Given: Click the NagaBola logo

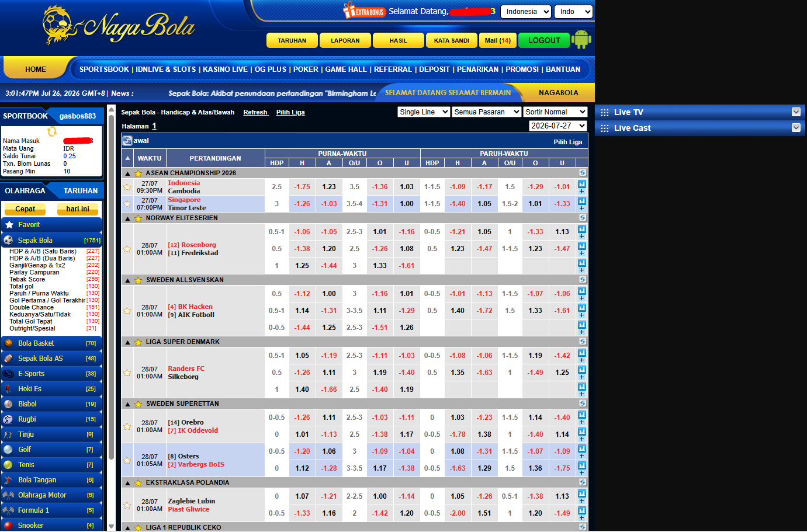Looking at the screenshot, I should [x=119, y=26].
